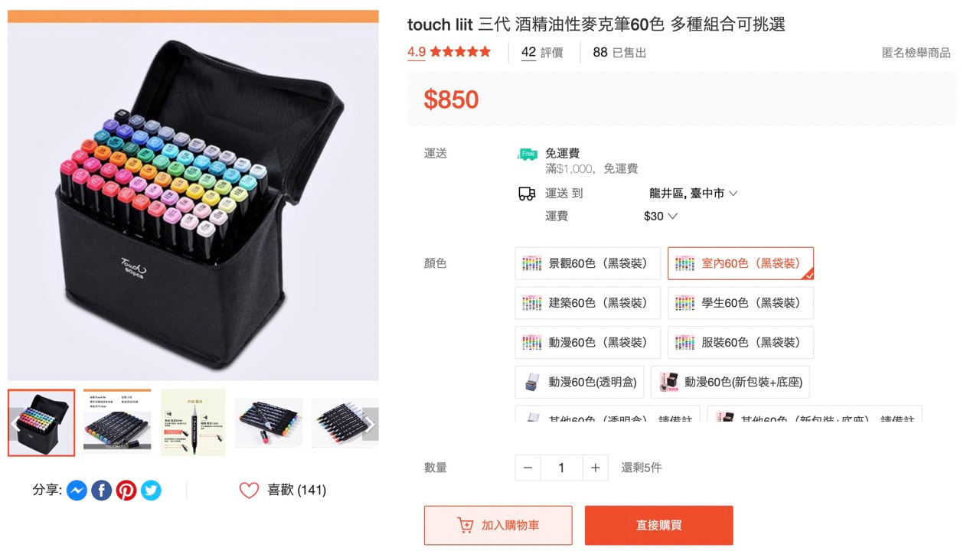Show next thumbnails with right arrow
980x554 pixels.
(369, 423)
